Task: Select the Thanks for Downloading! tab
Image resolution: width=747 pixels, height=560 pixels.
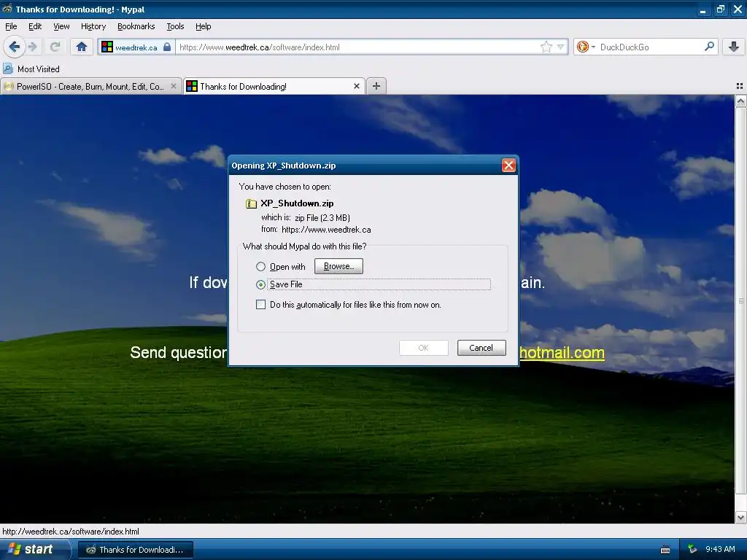Action: click(x=274, y=86)
